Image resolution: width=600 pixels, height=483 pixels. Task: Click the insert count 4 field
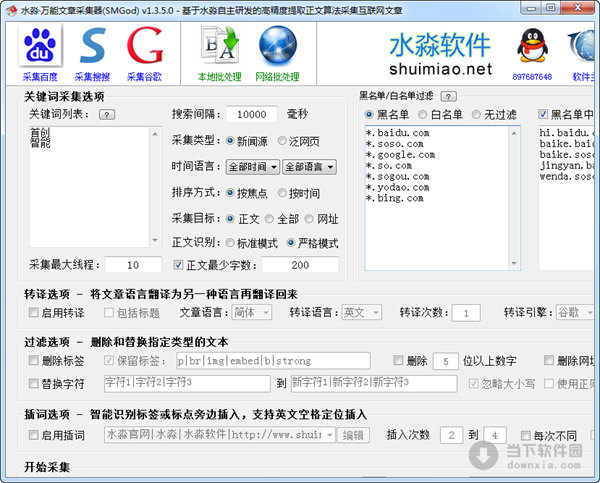(x=495, y=435)
